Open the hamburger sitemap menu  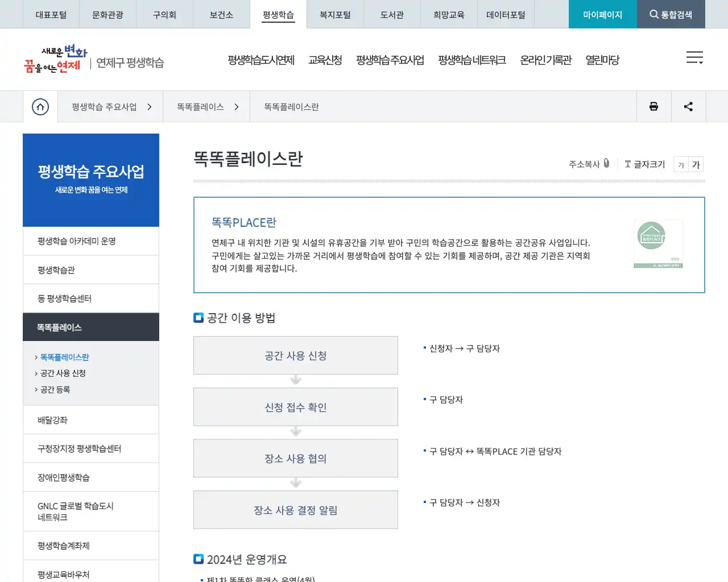[694, 57]
